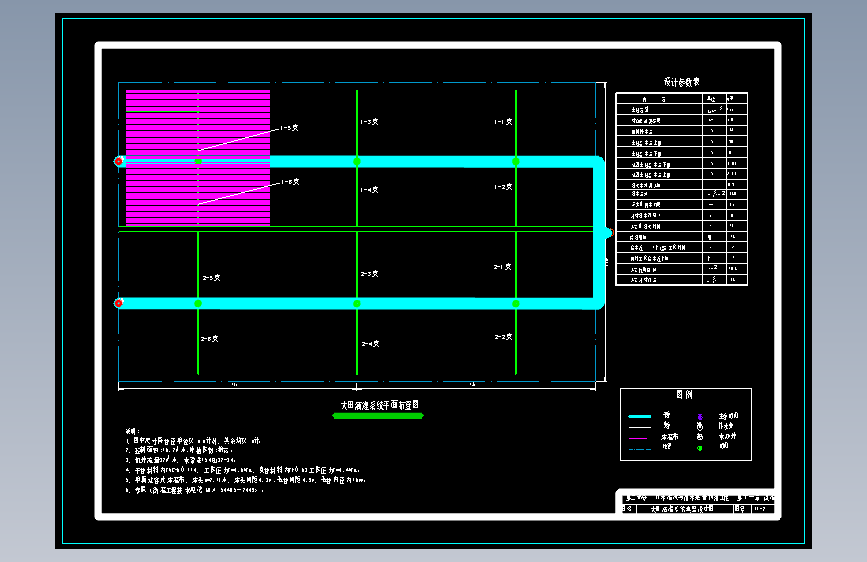
Task: Select the '1-3支' branch label
Action: [369, 122]
